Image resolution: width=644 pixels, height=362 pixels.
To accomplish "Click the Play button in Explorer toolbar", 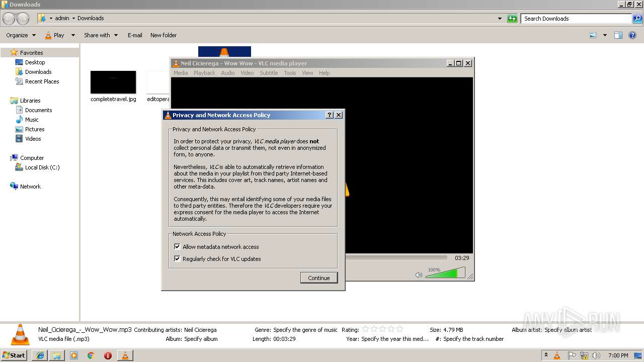I will click(x=55, y=35).
